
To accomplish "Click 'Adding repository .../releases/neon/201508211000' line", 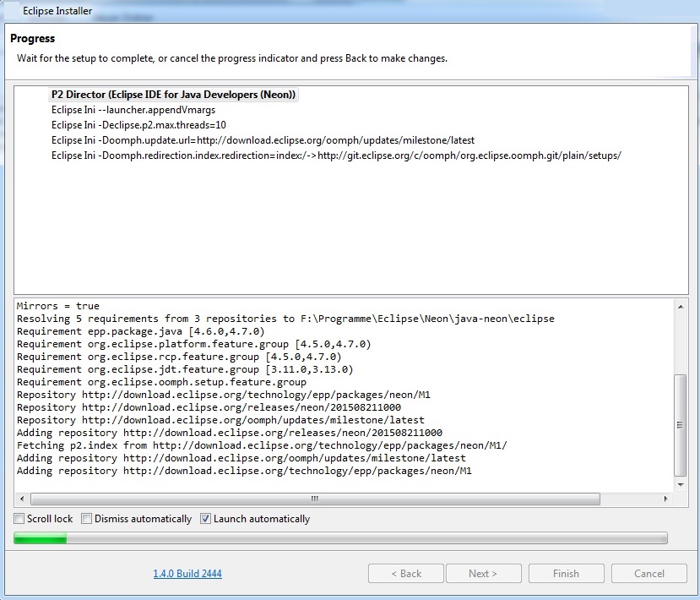I will click(x=230, y=433).
